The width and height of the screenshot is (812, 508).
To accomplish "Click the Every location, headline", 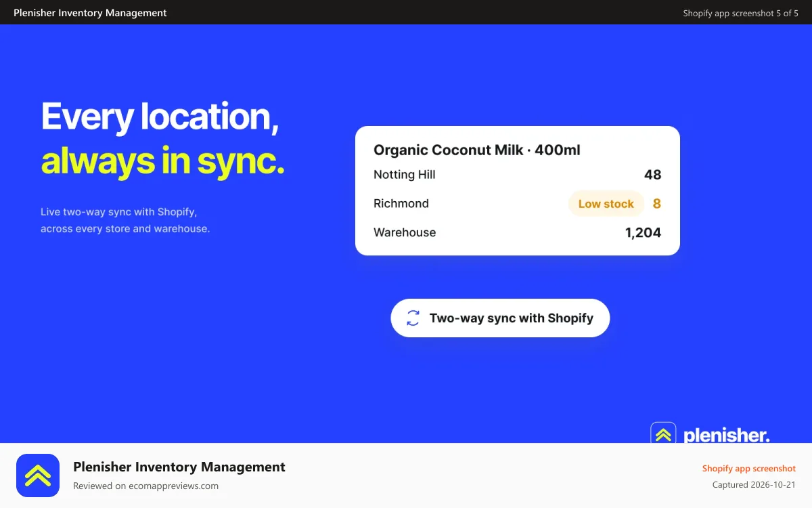I will (160, 117).
